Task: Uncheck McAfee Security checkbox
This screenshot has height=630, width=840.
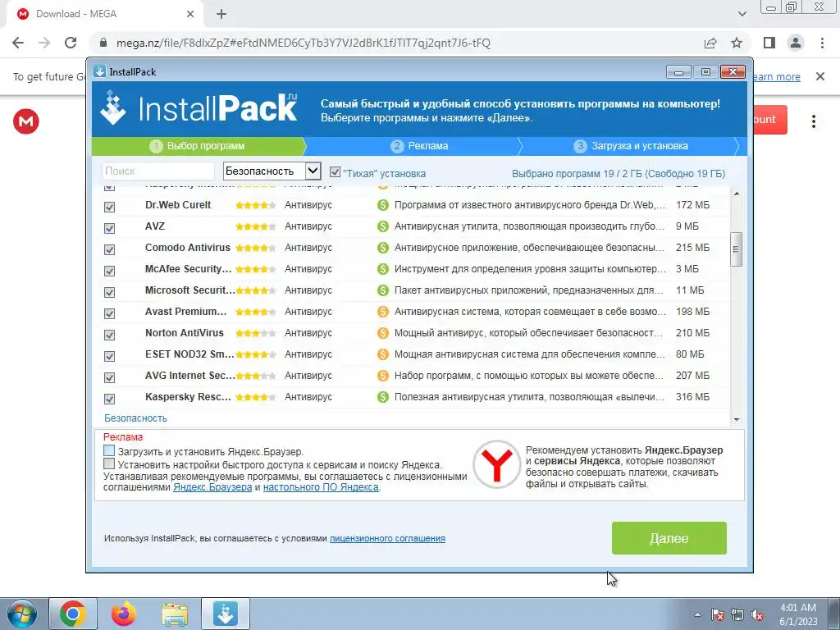Action: pyautogui.click(x=109, y=271)
